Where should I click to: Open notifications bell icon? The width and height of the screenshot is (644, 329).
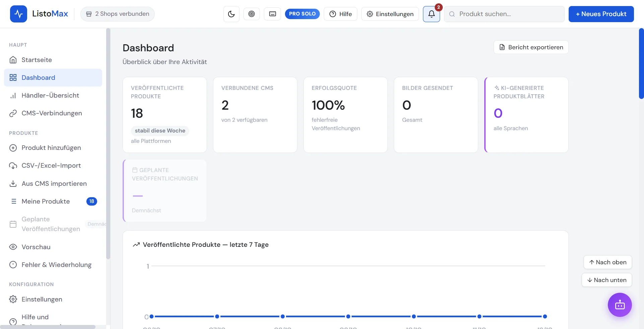431,14
